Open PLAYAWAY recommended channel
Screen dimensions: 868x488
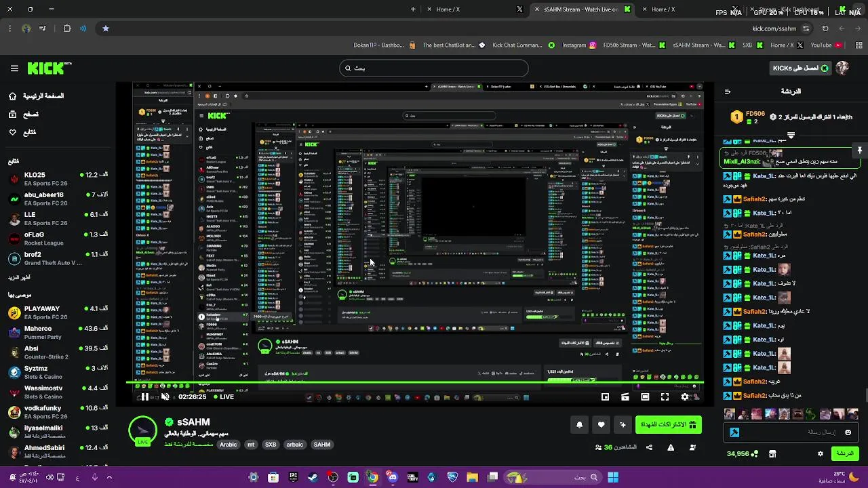click(x=58, y=312)
